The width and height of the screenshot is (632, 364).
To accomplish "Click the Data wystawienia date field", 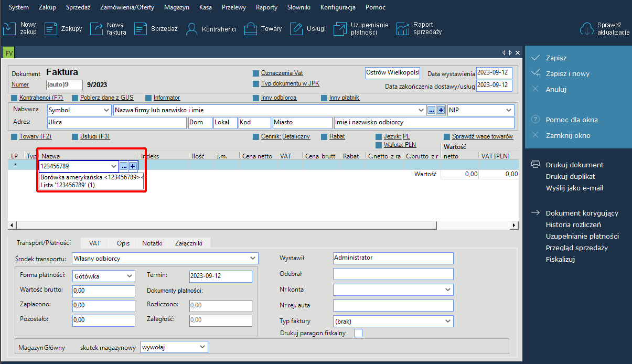I will [x=494, y=74].
